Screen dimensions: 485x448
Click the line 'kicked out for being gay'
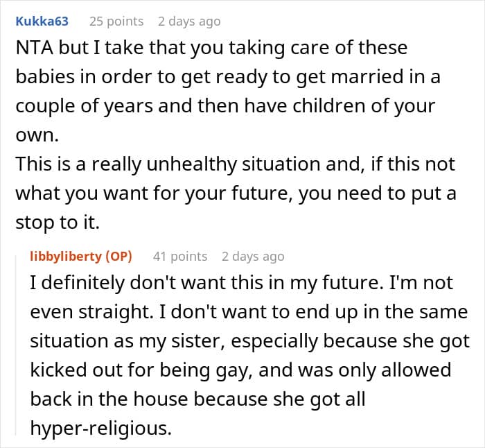pyautogui.click(x=240, y=370)
